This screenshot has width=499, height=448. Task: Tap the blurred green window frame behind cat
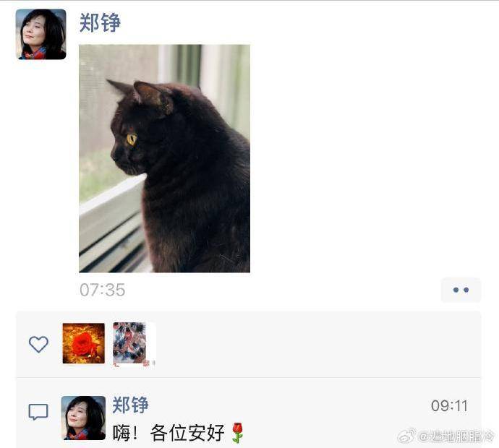(189, 63)
